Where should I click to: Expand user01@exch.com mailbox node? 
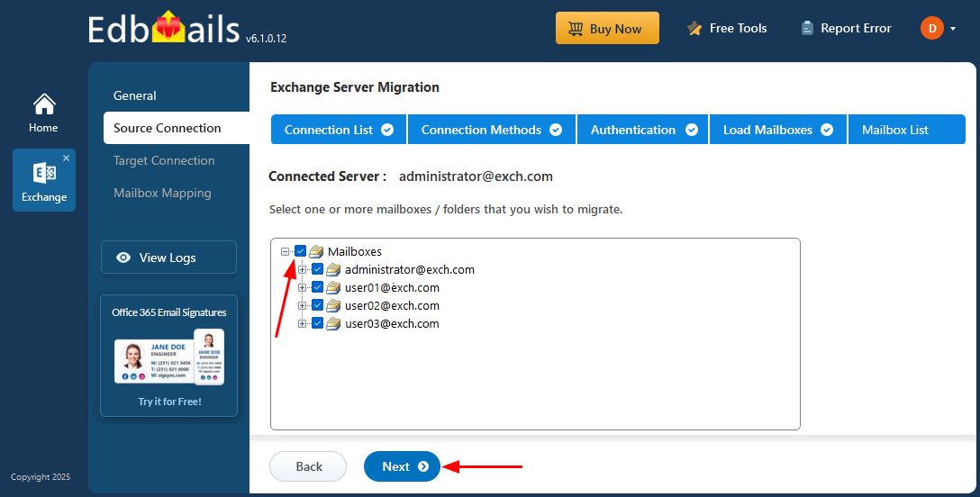click(x=303, y=288)
